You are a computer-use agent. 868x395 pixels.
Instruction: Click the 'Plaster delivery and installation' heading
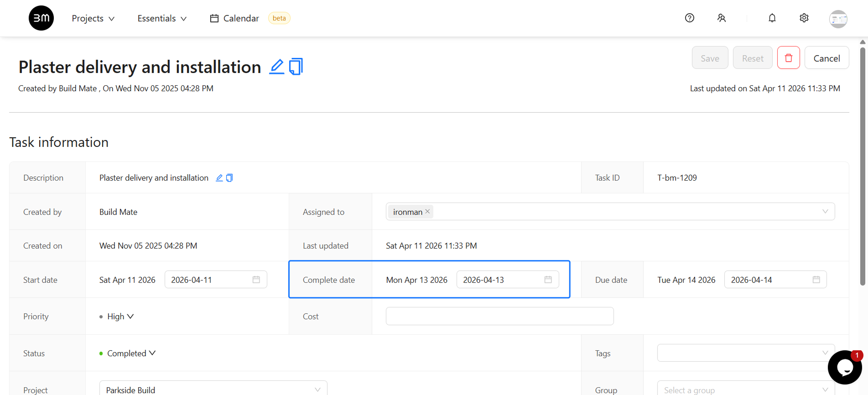tap(140, 67)
